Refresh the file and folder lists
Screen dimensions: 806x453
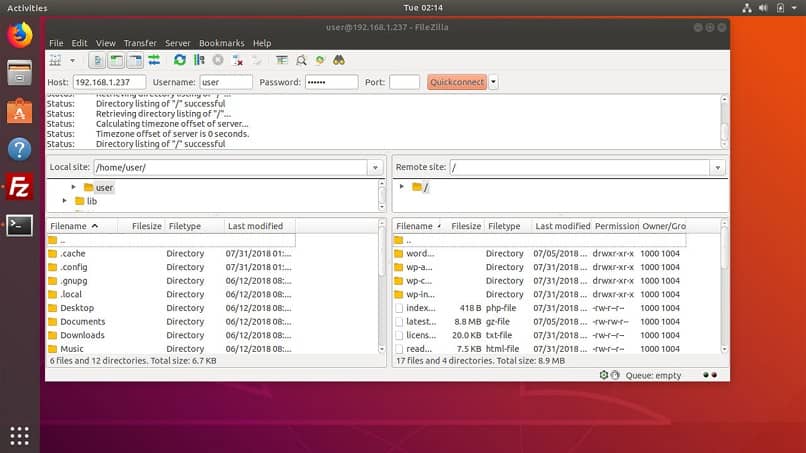(x=179, y=60)
